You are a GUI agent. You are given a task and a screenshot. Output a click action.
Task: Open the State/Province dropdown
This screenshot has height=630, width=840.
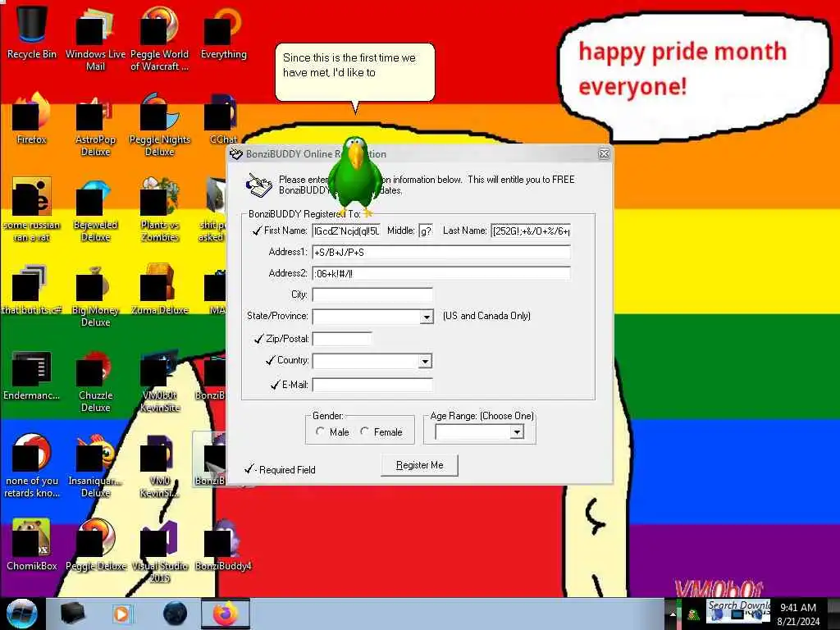[427, 317]
